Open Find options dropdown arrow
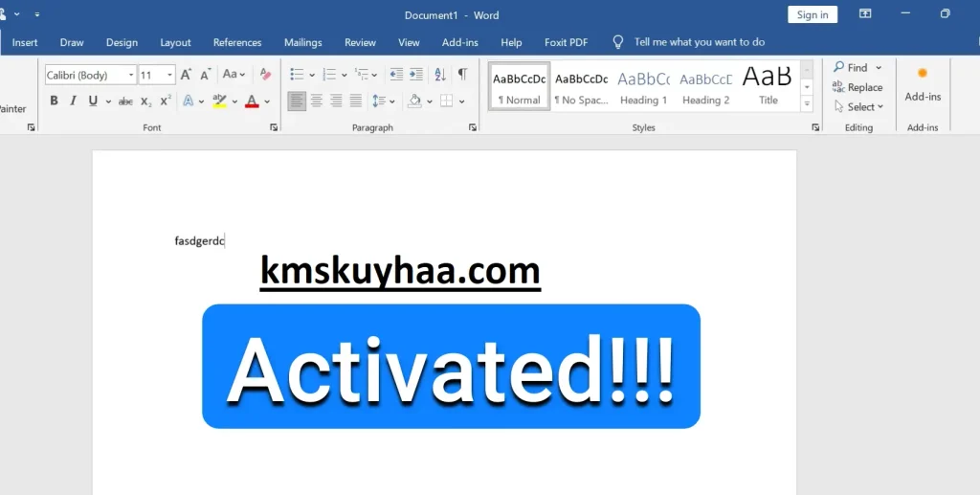Viewport: 980px width, 495px height. point(879,67)
